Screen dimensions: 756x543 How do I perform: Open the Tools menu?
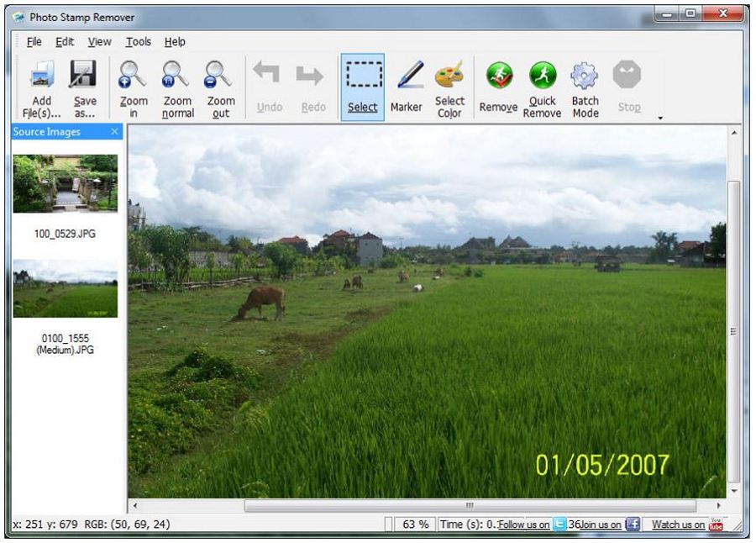tap(139, 42)
